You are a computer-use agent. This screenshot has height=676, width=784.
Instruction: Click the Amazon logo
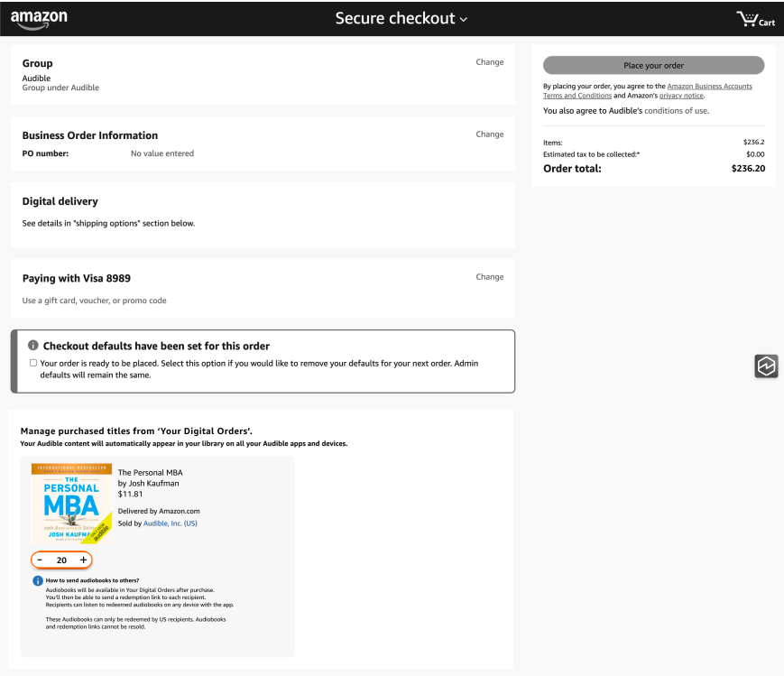[x=39, y=19]
